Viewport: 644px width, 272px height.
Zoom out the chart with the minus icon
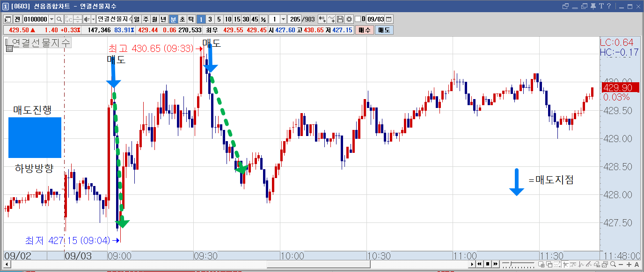point(621,264)
